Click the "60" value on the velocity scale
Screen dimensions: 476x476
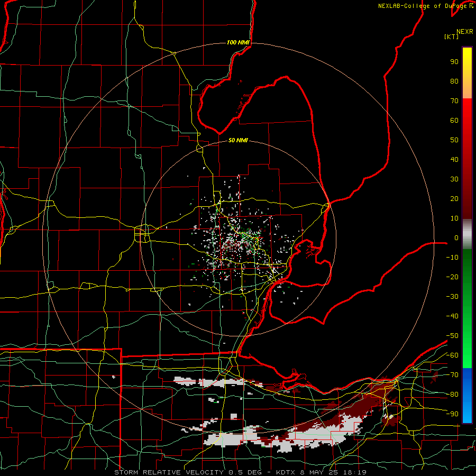click(454, 121)
